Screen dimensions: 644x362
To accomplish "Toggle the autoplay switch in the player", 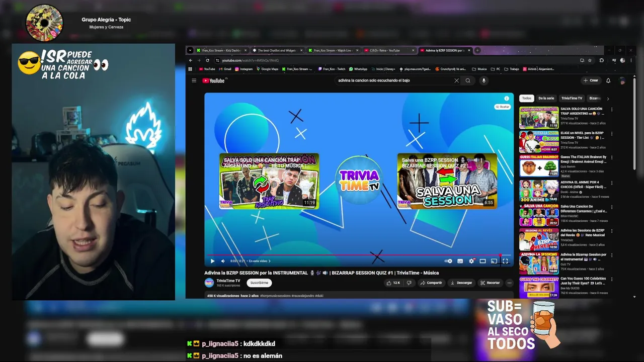I will point(448,261).
